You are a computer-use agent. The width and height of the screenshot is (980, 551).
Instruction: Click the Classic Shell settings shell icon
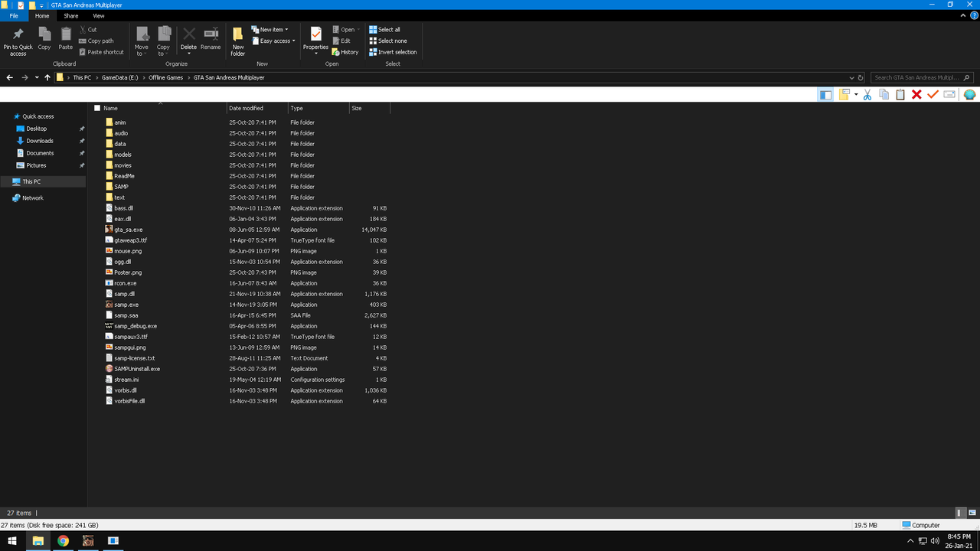point(969,95)
